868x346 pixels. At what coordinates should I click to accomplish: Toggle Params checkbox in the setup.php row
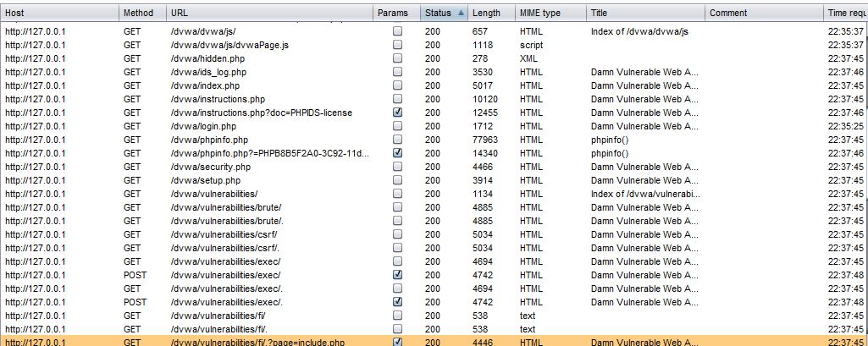[x=397, y=180]
